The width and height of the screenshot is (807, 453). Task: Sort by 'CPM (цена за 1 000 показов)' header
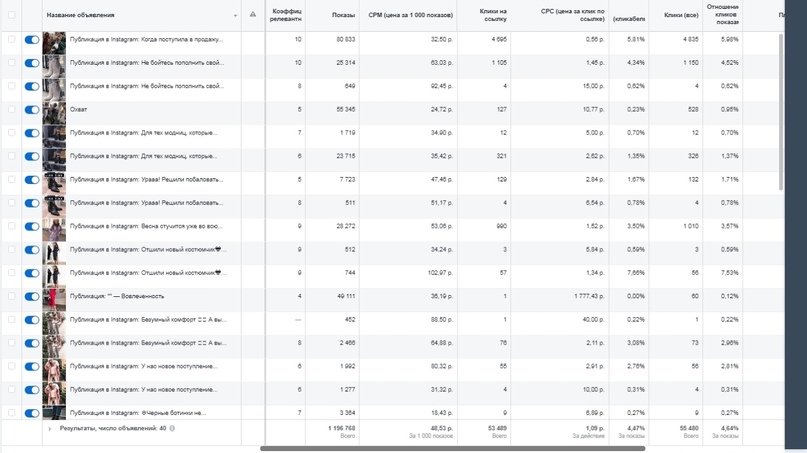pos(411,15)
